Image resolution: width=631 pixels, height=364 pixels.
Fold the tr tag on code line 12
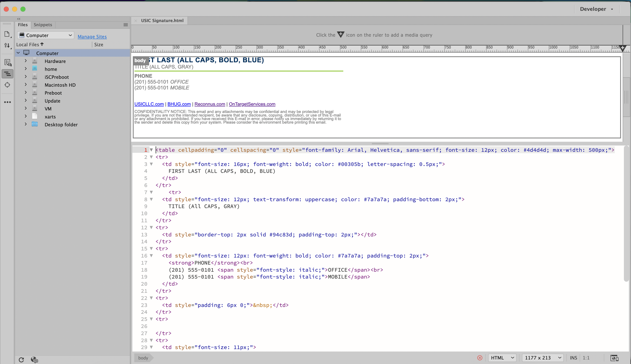151,227
